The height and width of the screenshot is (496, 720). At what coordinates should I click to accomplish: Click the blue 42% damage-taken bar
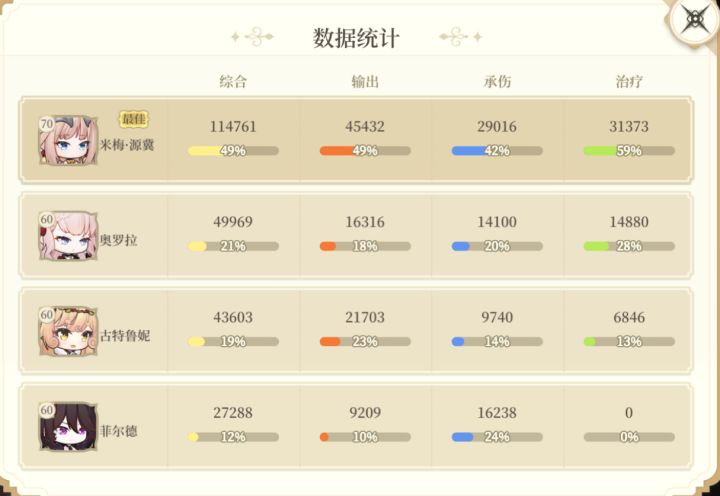[x=497, y=151]
